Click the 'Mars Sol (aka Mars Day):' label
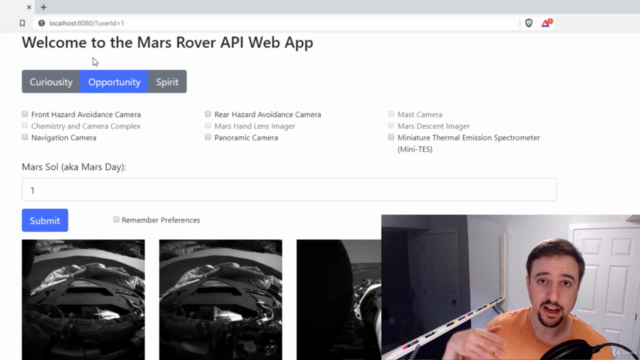Image resolution: width=640 pixels, height=360 pixels. tap(74, 167)
